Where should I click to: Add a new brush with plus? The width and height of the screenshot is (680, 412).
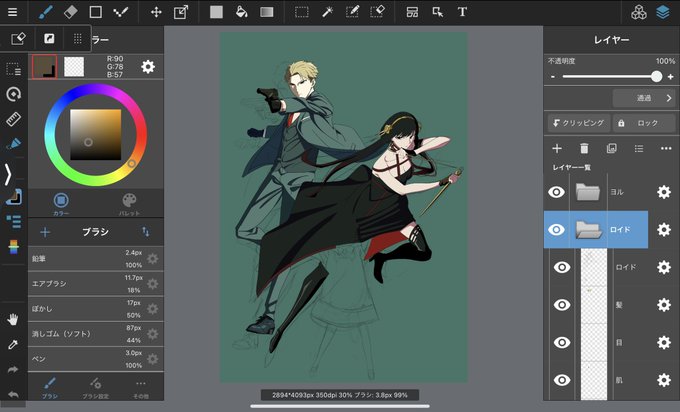pos(45,232)
